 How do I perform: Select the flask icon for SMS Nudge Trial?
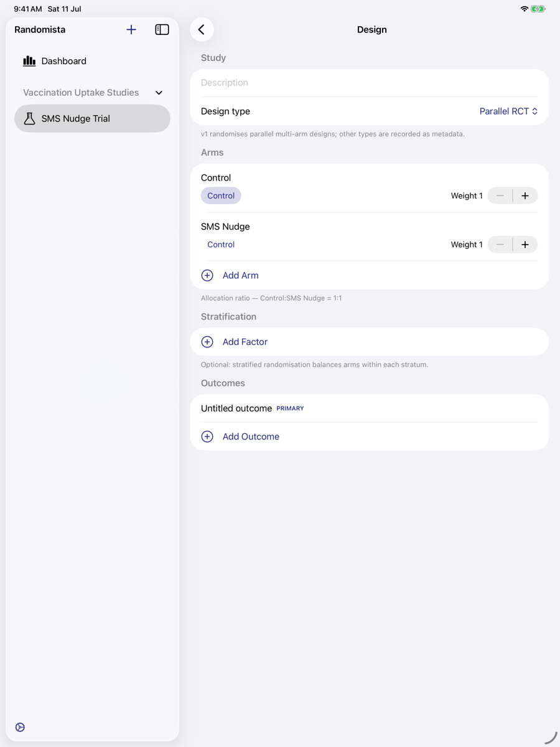(29, 118)
